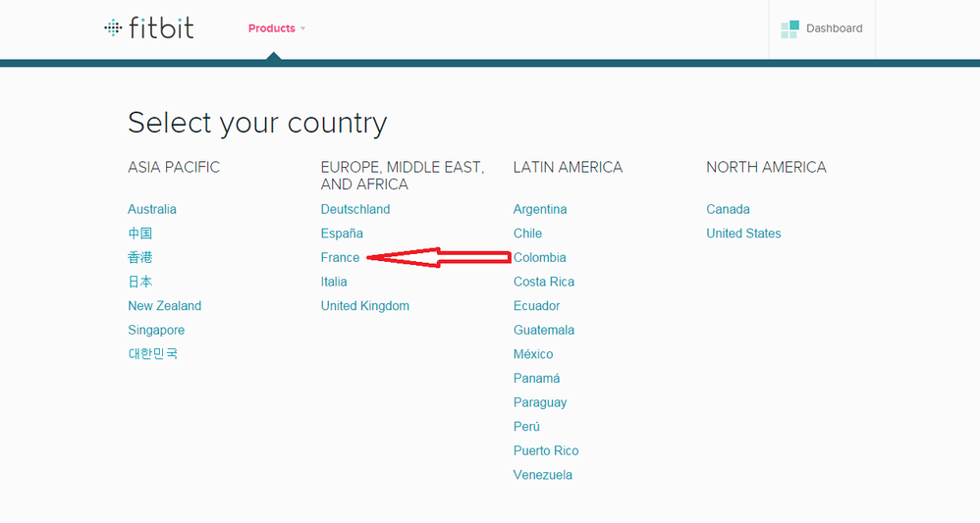Select Italia
This screenshot has height=523, width=980.
pyautogui.click(x=334, y=282)
